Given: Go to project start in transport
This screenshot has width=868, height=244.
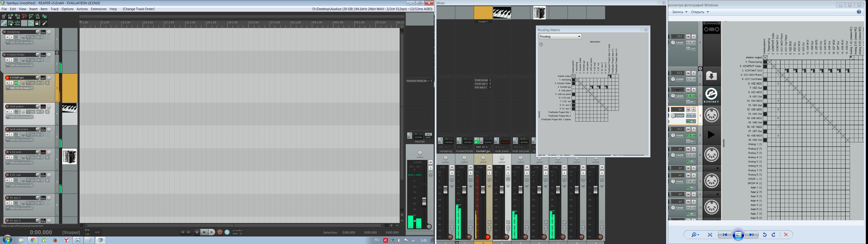Looking at the screenshot, I should click(x=183, y=232).
